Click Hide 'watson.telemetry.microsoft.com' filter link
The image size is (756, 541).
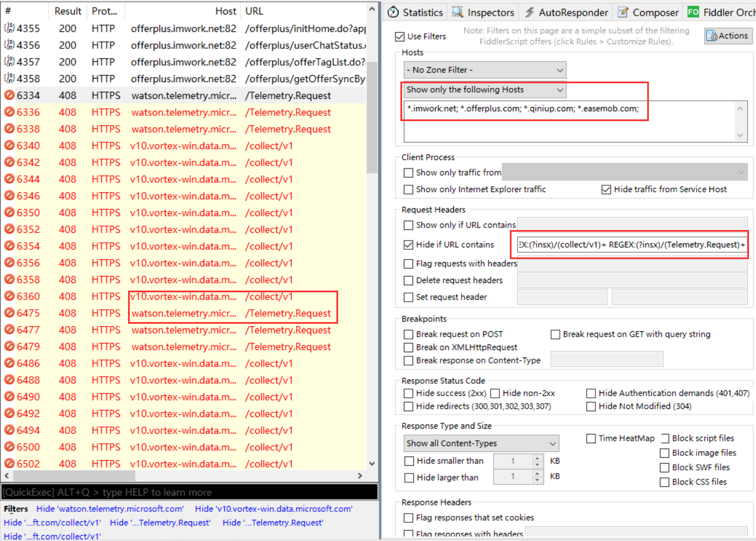[110, 509]
